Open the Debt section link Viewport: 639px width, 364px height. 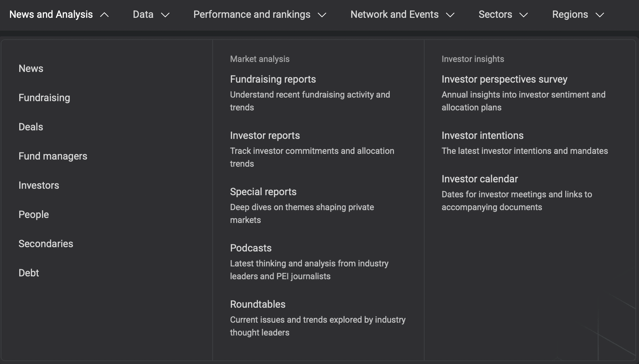[28, 273]
